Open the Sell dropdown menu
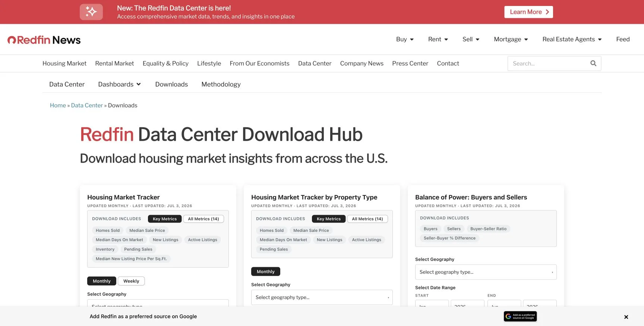The height and width of the screenshot is (326, 644). coord(471,39)
